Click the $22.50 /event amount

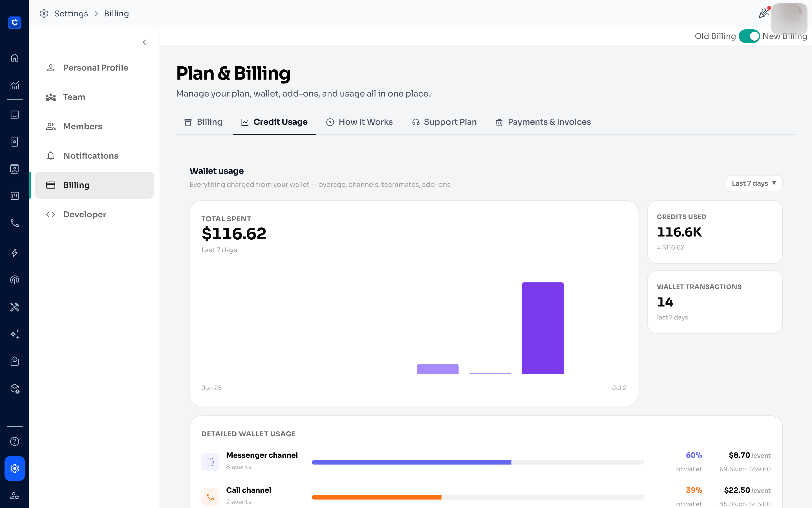click(x=747, y=490)
